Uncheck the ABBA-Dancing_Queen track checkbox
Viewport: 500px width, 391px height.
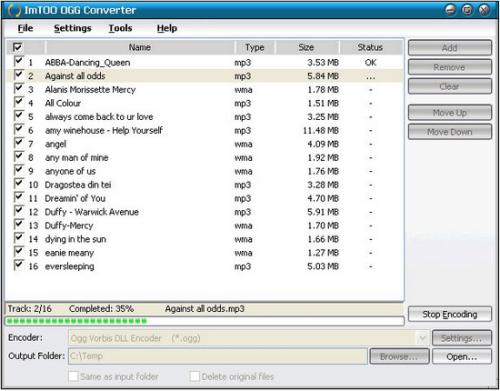(x=18, y=61)
